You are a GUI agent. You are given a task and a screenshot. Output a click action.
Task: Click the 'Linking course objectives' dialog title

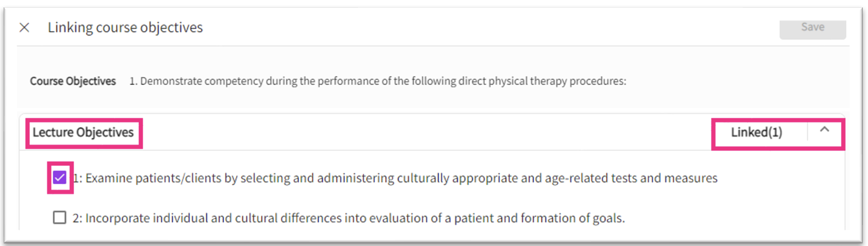point(125,27)
